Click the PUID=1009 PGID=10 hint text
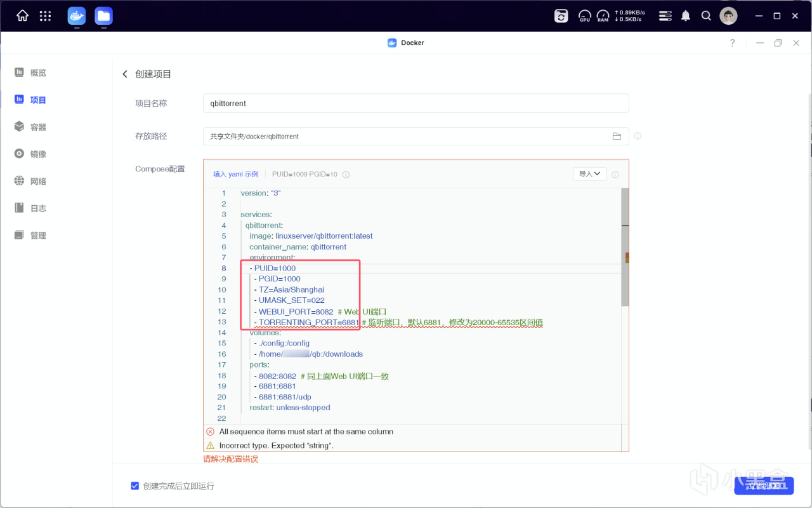 (x=304, y=175)
